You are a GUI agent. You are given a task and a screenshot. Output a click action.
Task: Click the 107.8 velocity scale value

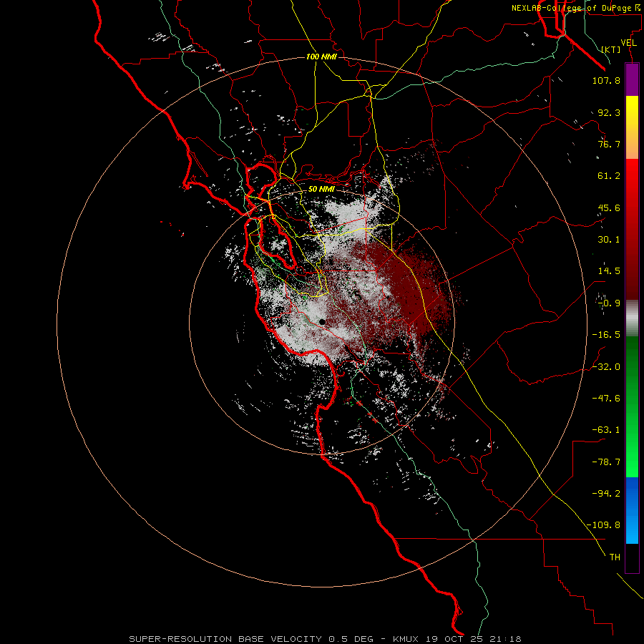(606, 80)
